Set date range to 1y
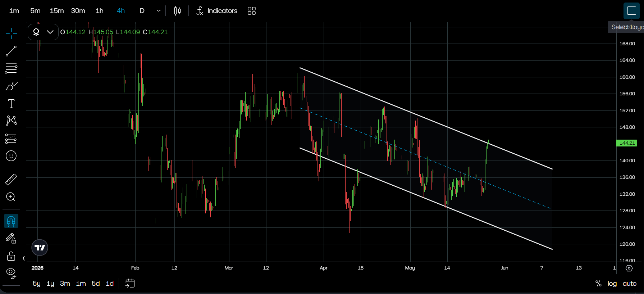This screenshot has height=294, width=644. pos(50,284)
